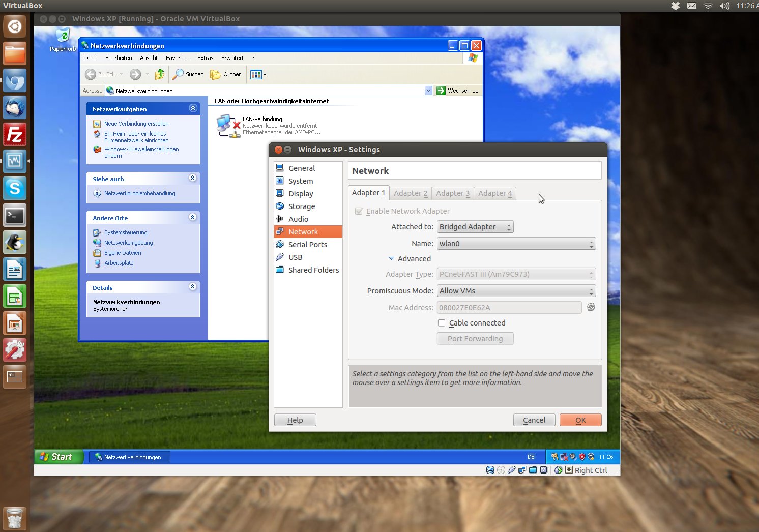Image resolution: width=759 pixels, height=532 pixels.
Task: Click the red security shield tray icon
Action: point(582,457)
